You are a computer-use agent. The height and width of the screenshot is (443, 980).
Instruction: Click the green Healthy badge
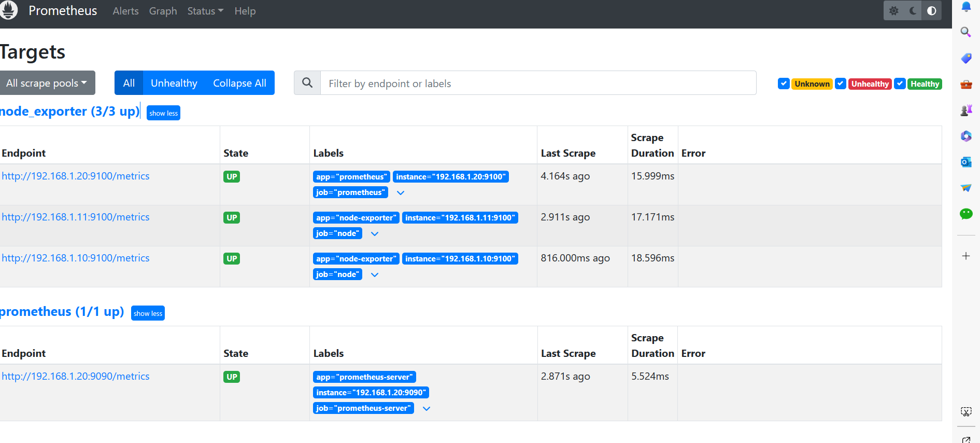[925, 84]
